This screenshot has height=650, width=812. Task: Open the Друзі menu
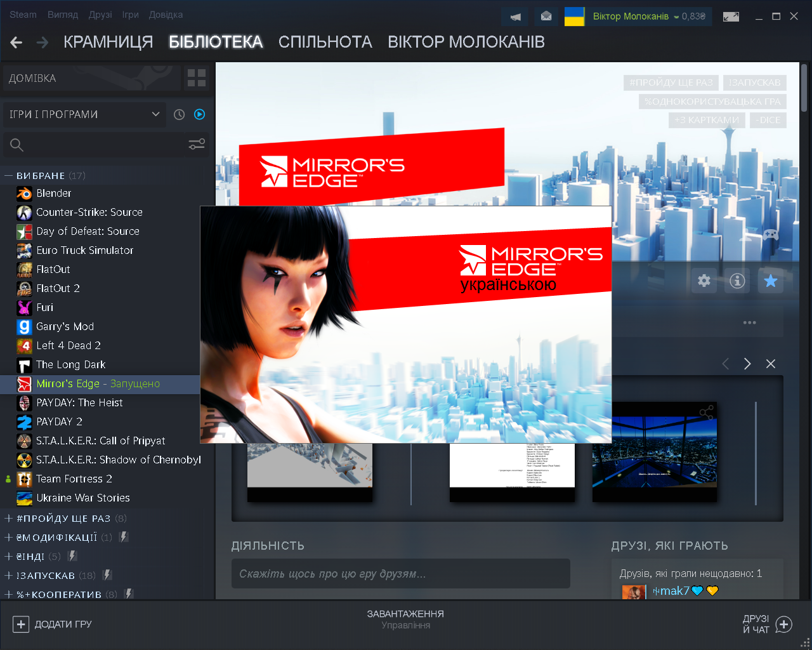(x=100, y=15)
